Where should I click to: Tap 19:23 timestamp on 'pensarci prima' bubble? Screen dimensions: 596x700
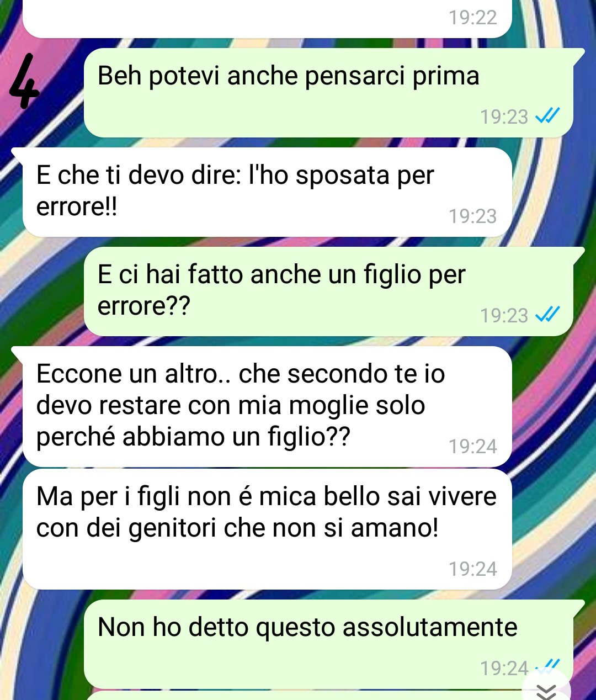point(504,117)
